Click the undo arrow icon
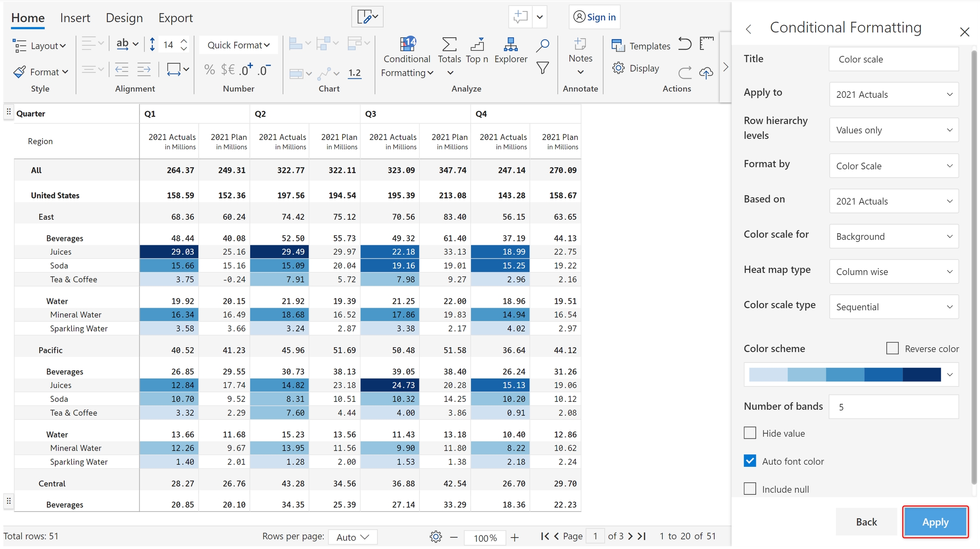The height and width of the screenshot is (549, 980). click(684, 44)
